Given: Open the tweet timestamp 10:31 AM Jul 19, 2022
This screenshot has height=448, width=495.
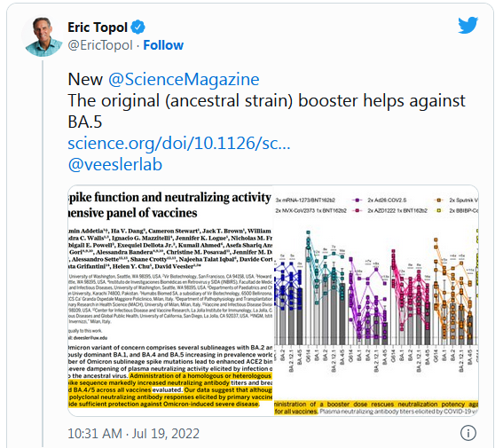Looking at the screenshot, I should 134,434.
